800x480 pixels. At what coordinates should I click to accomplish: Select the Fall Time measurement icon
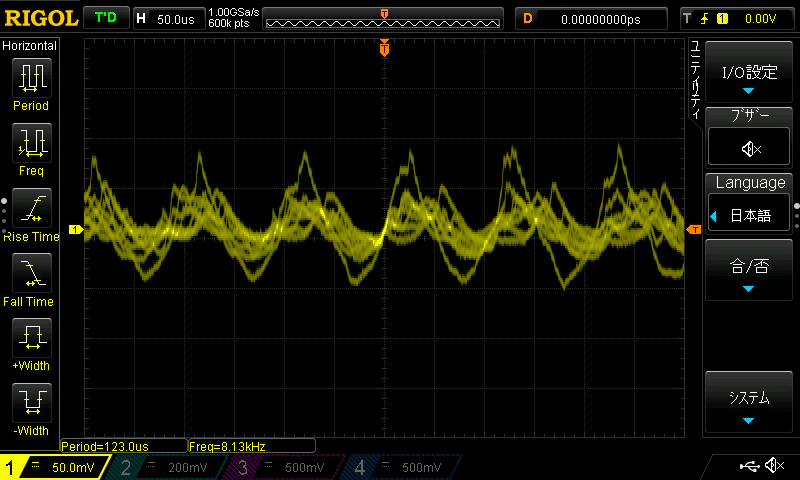point(32,272)
